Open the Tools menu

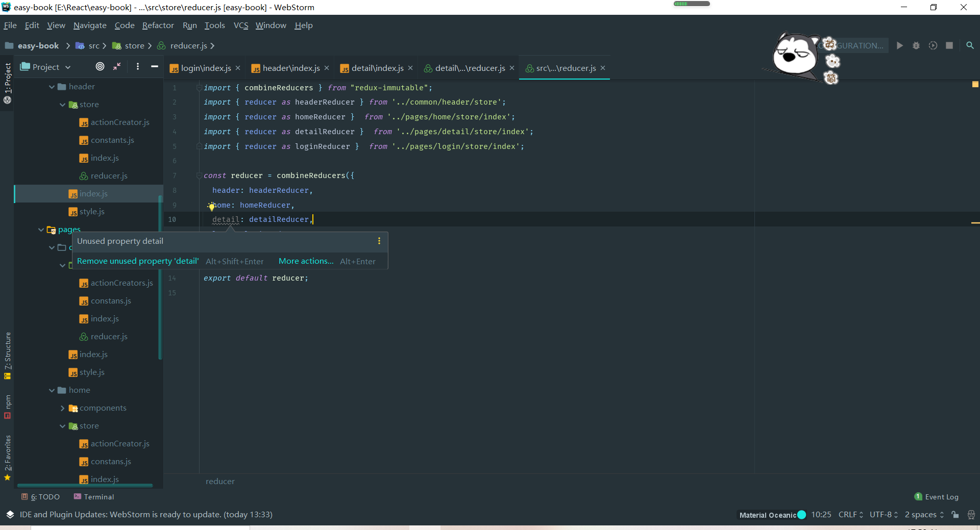[x=214, y=25]
